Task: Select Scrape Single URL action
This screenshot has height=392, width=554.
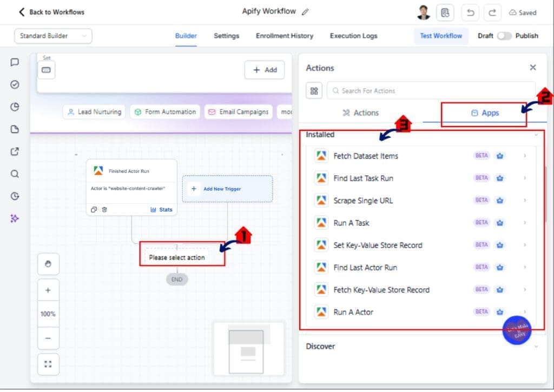Action: (x=421, y=201)
